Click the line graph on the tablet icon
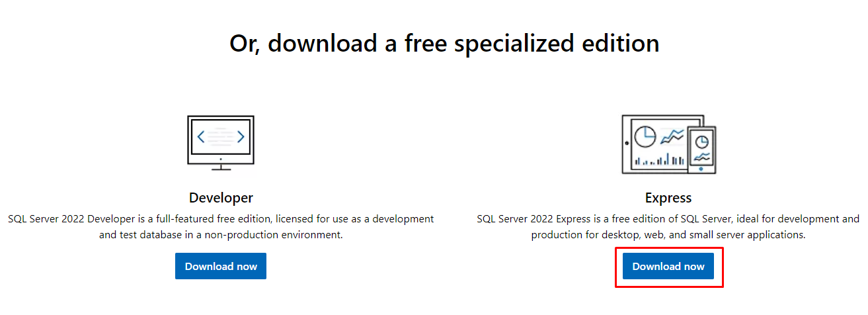Viewport: 868px width, 315px height. 673,136
